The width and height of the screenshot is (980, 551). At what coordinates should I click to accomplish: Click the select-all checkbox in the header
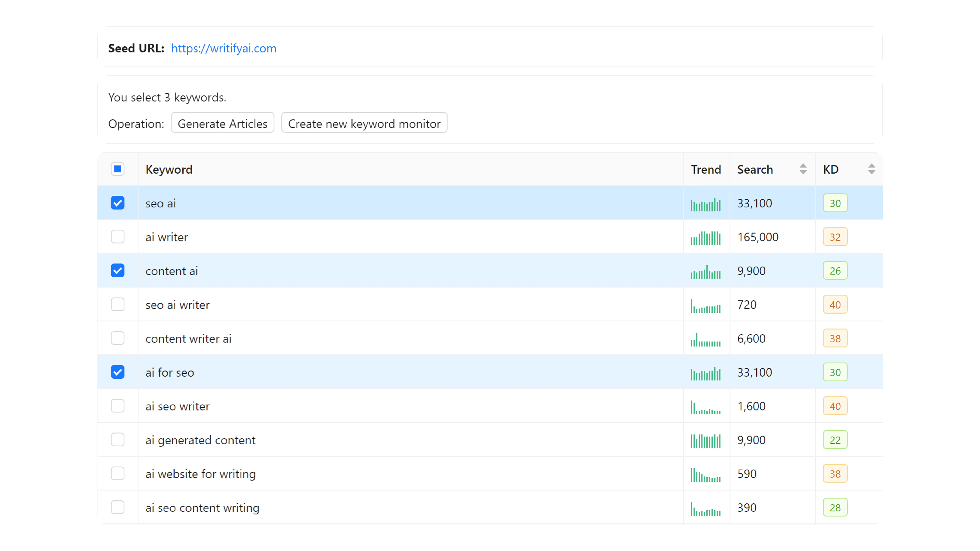pos(118,169)
